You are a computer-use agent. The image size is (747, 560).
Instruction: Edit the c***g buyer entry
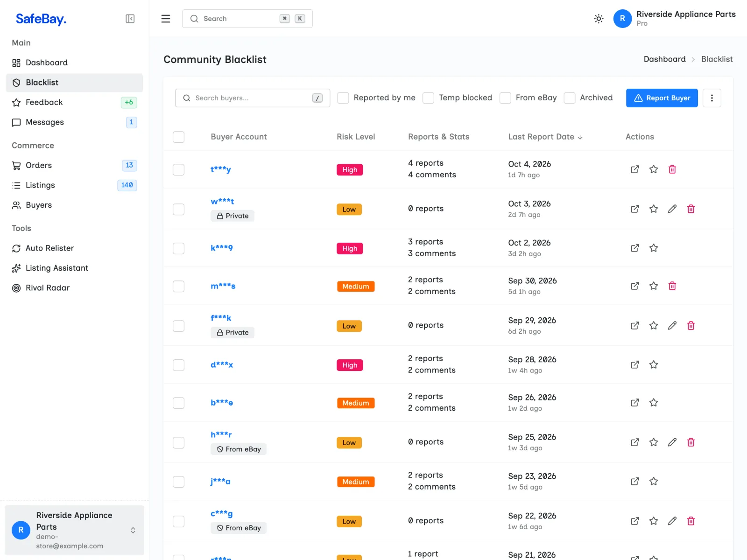pos(672,521)
